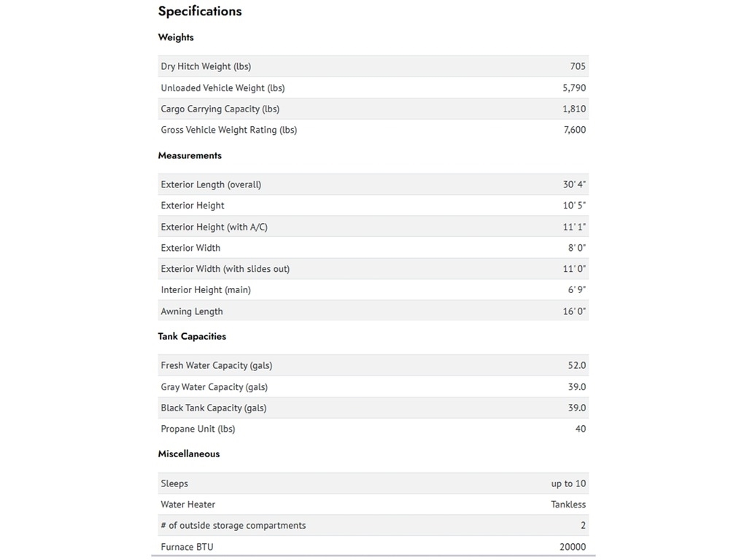Click the Measurements section heading
Screen dimensions: 747x560
coord(190,156)
